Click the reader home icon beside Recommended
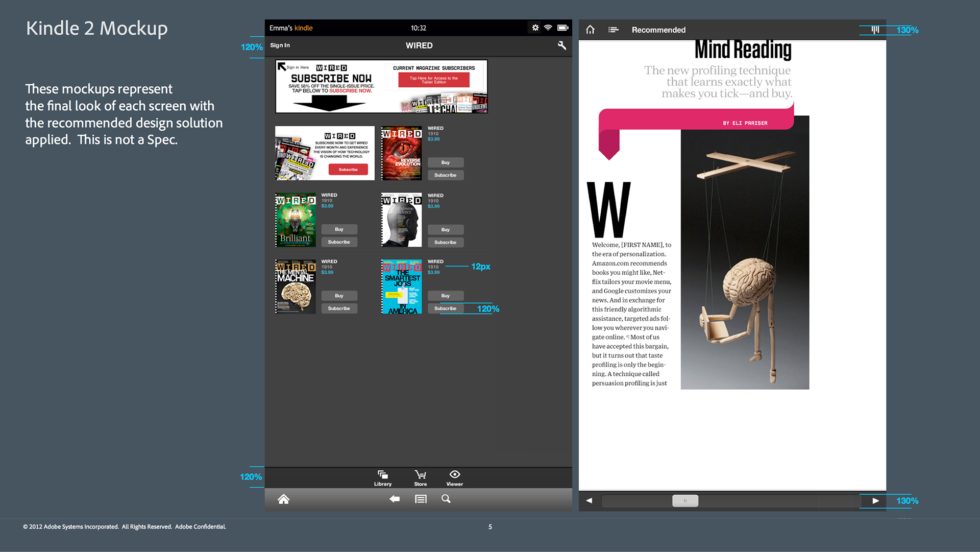The width and height of the screenshot is (980, 552). tap(591, 30)
